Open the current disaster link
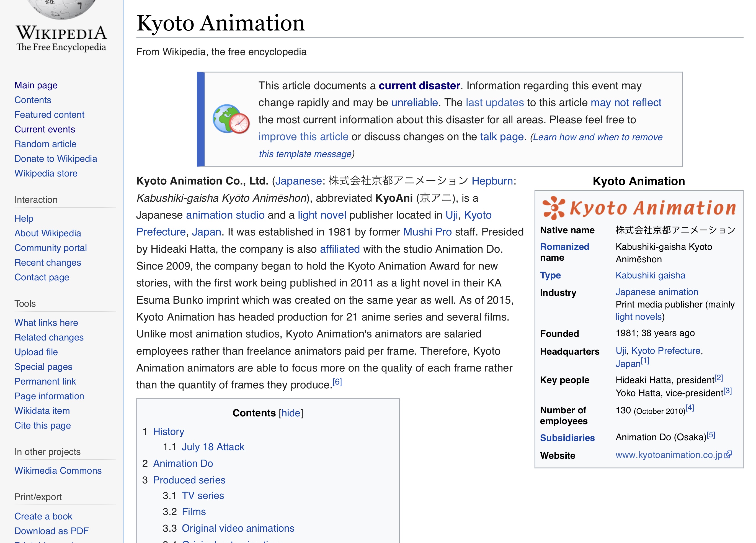Viewport: 756px width, 543px height. coord(419,86)
